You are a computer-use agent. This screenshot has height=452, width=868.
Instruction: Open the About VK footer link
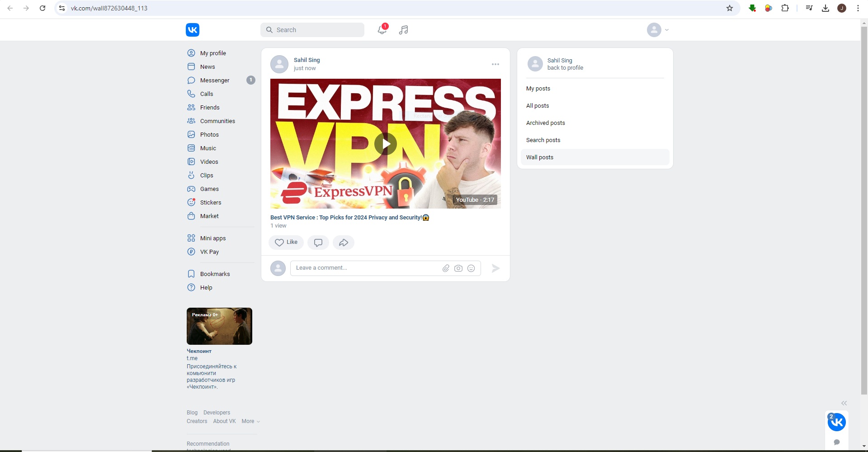point(224,421)
